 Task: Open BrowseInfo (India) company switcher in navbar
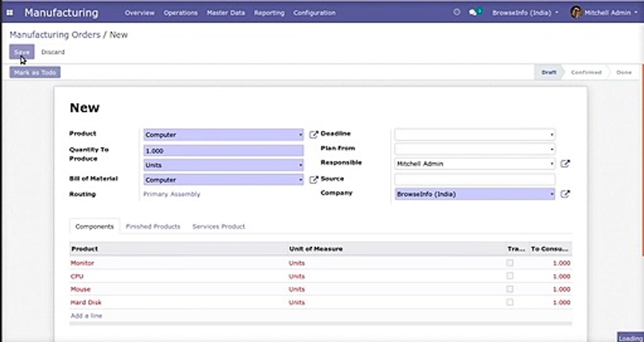pos(525,13)
